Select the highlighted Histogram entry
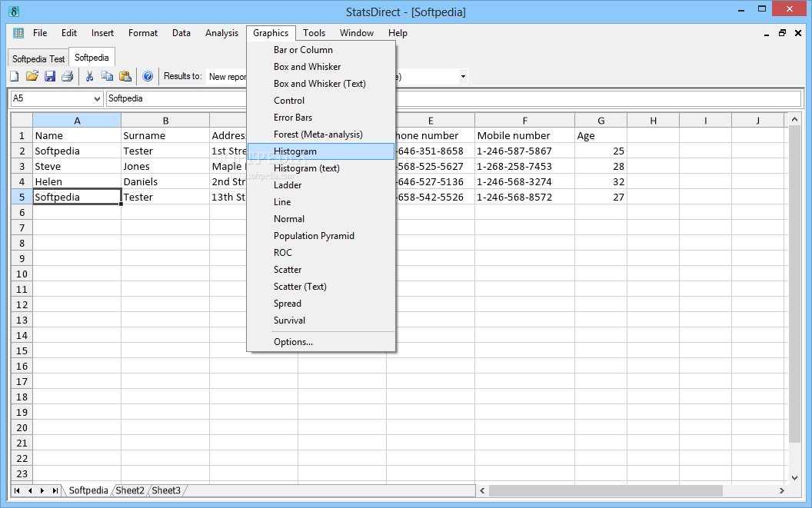The image size is (812, 508). [x=321, y=151]
